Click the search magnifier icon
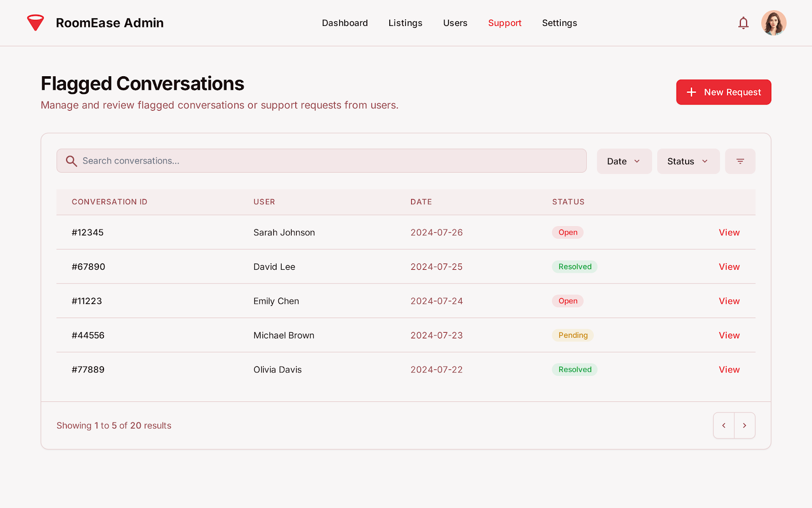The width and height of the screenshot is (812, 508). tap(72, 161)
